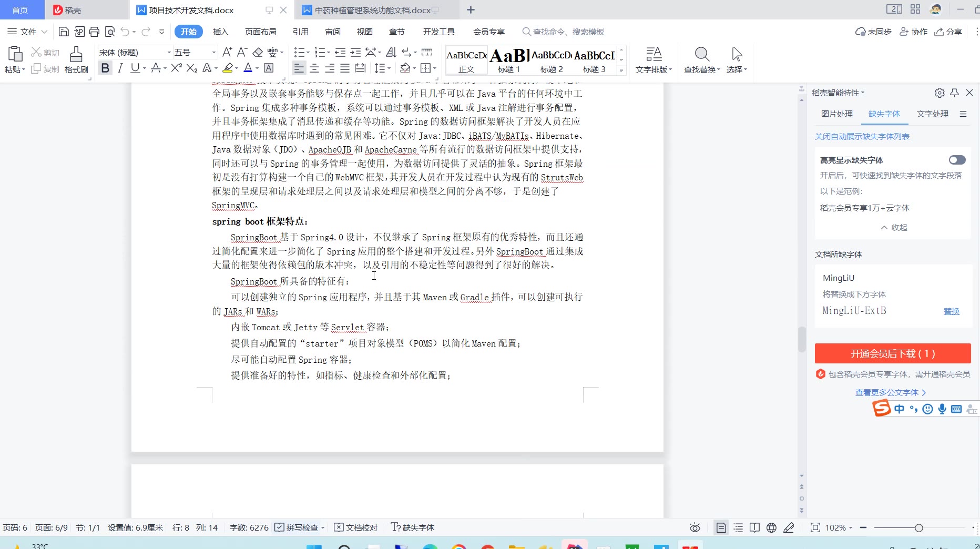Open settings gear in side panel
This screenshot has width=980, height=549.
tap(940, 93)
